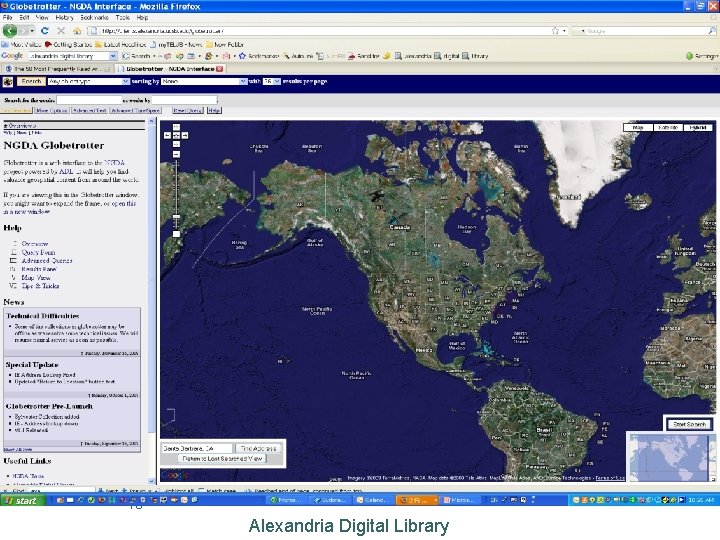Open the address bar history dropdown arrow
The width and height of the screenshot is (720, 540).
(564, 31)
